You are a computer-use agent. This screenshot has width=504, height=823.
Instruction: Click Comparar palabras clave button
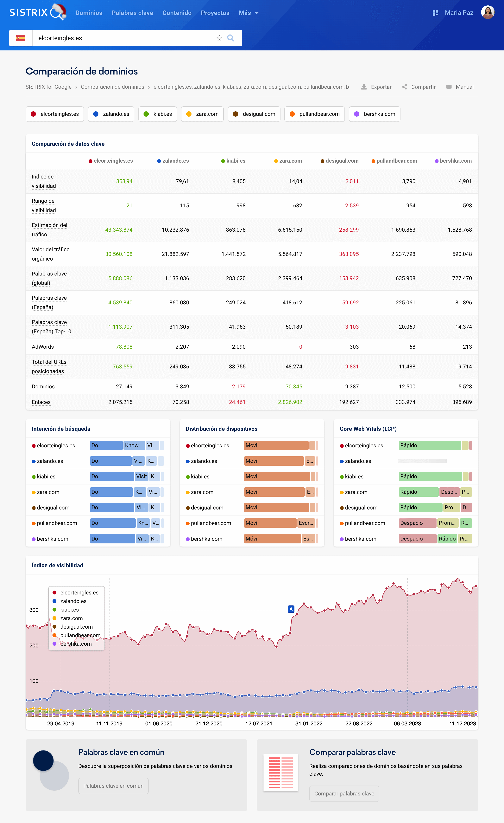click(x=344, y=793)
